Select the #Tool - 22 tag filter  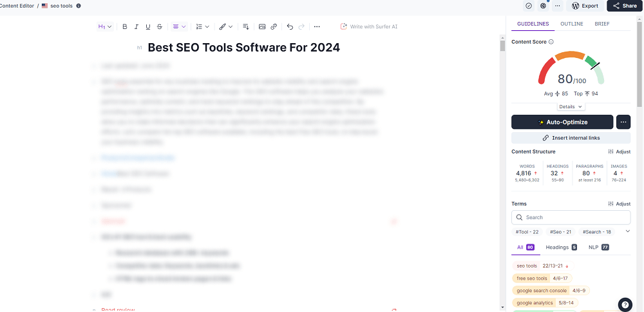(x=527, y=232)
